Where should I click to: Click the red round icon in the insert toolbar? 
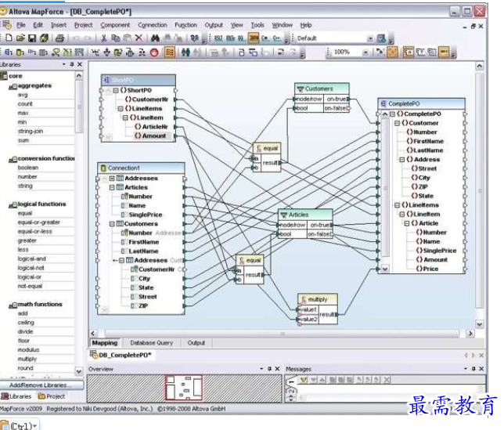tap(154, 52)
